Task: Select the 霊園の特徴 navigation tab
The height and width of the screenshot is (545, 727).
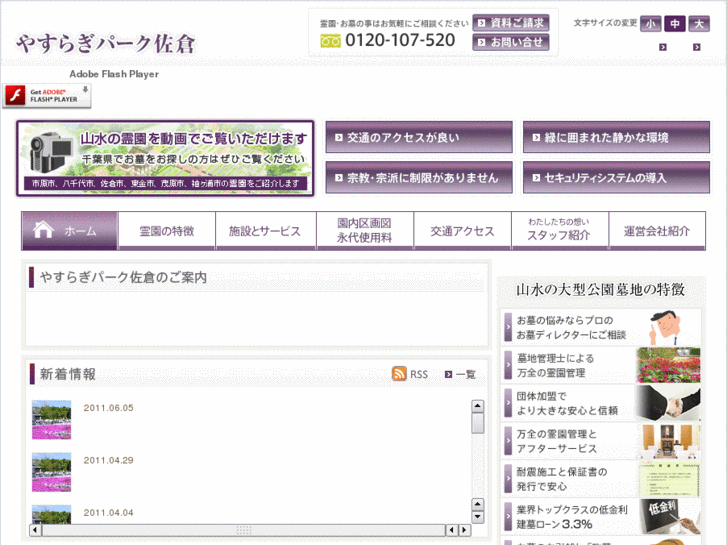Action: coord(167,231)
